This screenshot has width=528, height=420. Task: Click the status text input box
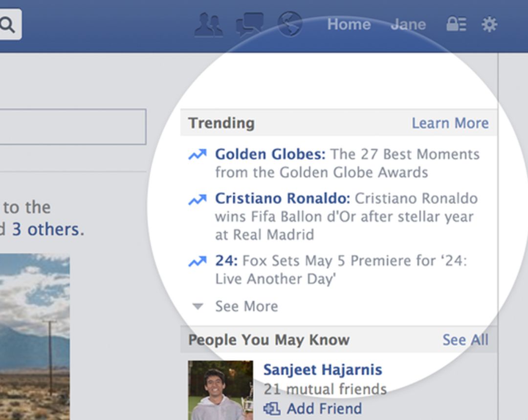tap(72, 126)
